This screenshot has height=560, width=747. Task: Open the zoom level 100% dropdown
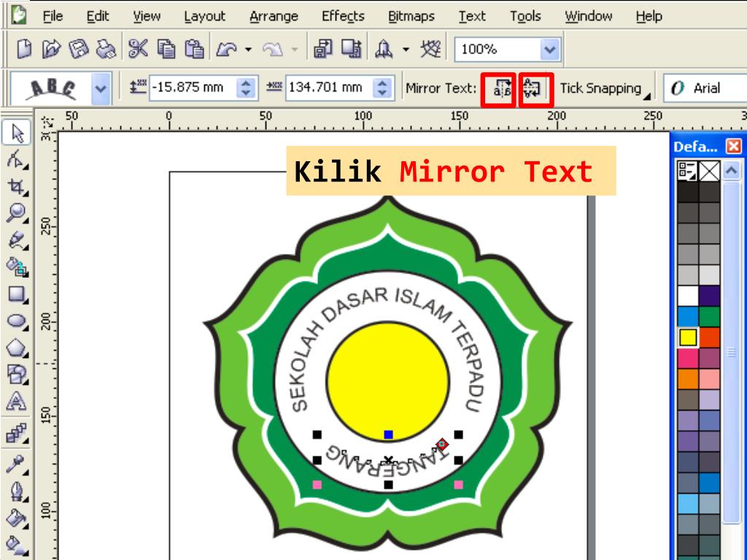coord(550,49)
